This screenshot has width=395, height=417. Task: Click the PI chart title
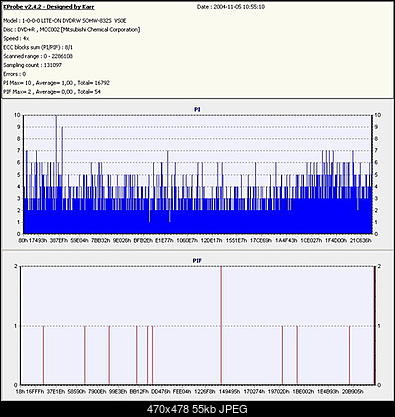pyautogui.click(x=197, y=109)
